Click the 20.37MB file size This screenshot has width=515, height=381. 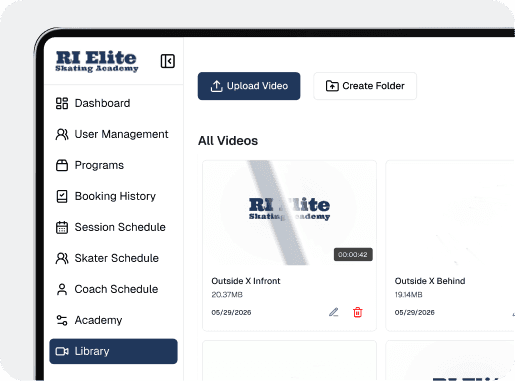pyautogui.click(x=227, y=295)
